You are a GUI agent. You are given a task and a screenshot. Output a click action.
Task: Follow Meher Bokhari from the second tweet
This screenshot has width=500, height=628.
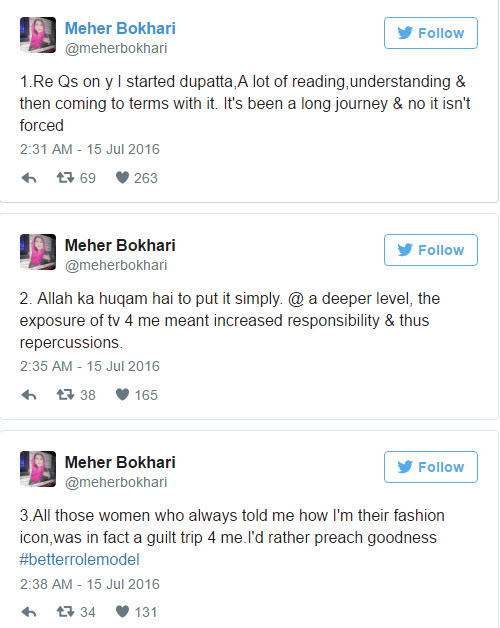[431, 250]
